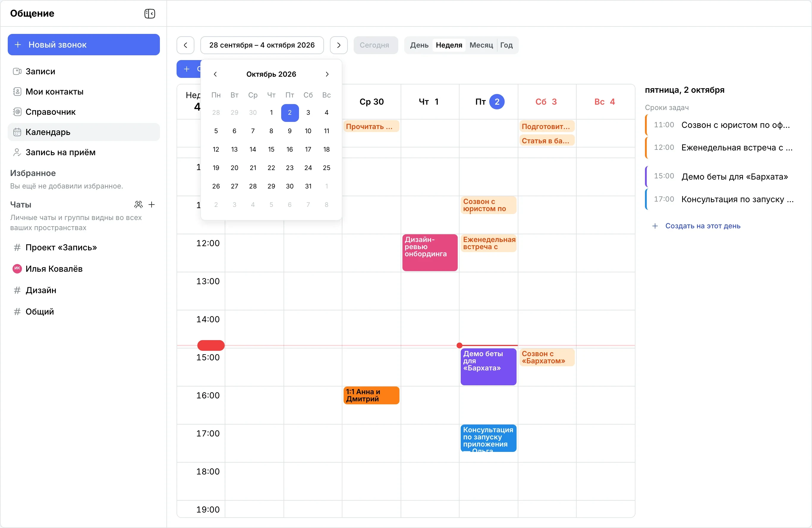Switch to the Год view
The image size is (812, 528).
tap(506, 45)
